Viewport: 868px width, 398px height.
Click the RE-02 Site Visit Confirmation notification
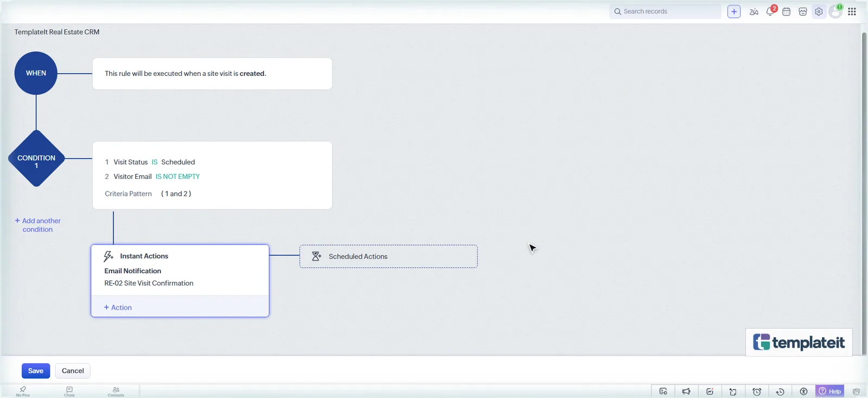pos(149,283)
